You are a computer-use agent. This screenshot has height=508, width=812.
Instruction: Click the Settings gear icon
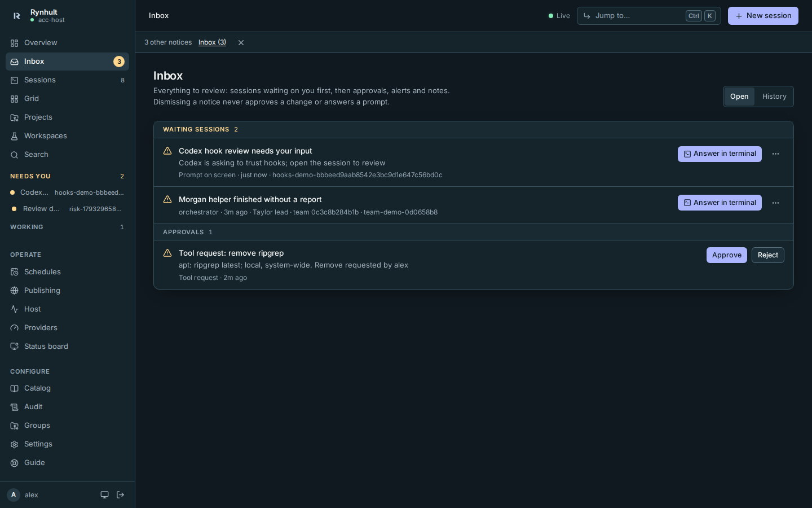point(14,444)
